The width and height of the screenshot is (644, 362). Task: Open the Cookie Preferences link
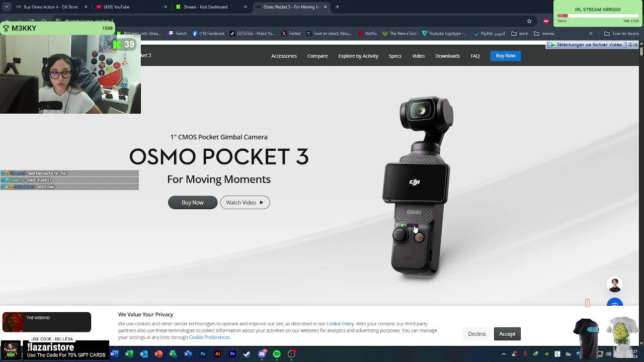[x=209, y=337]
